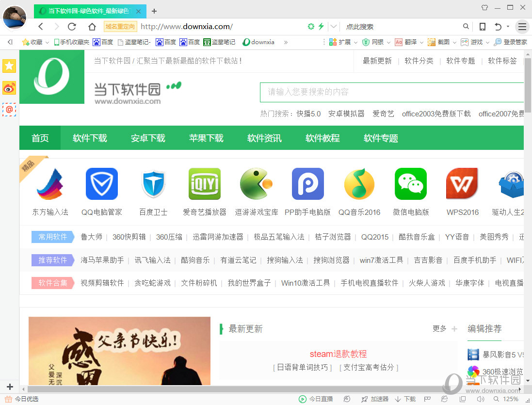Launch the WPS2016 software icon
This screenshot has height=405, width=532.
click(462, 184)
